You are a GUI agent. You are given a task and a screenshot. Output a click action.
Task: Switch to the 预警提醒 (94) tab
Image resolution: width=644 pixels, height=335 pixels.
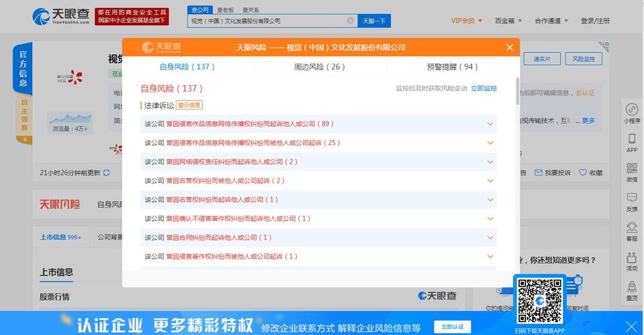click(452, 67)
